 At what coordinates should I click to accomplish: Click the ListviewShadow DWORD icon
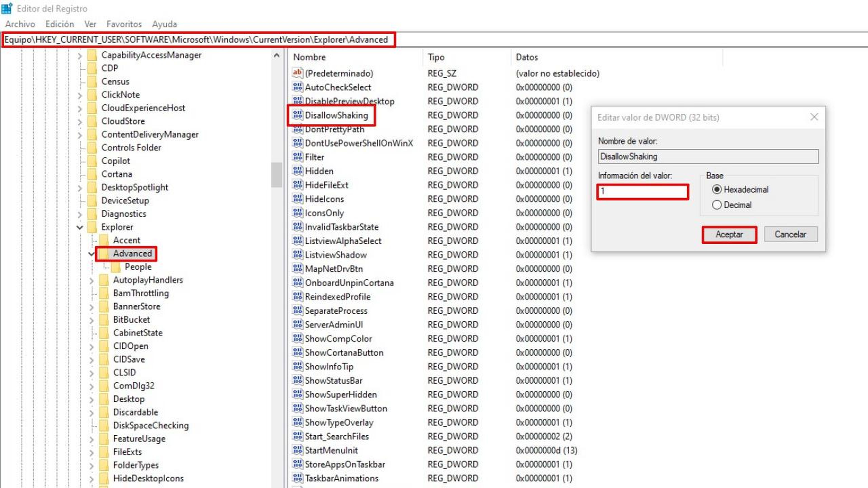(297, 255)
